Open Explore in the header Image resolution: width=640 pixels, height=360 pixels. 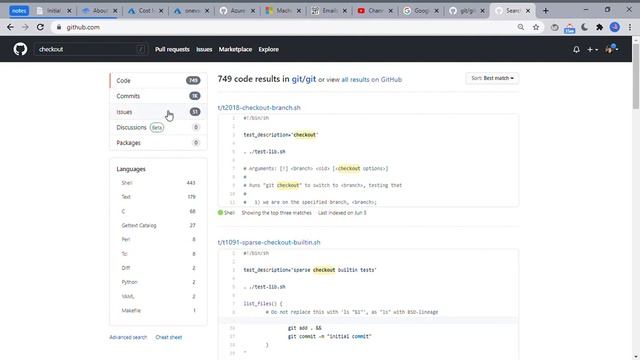(x=269, y=49)
